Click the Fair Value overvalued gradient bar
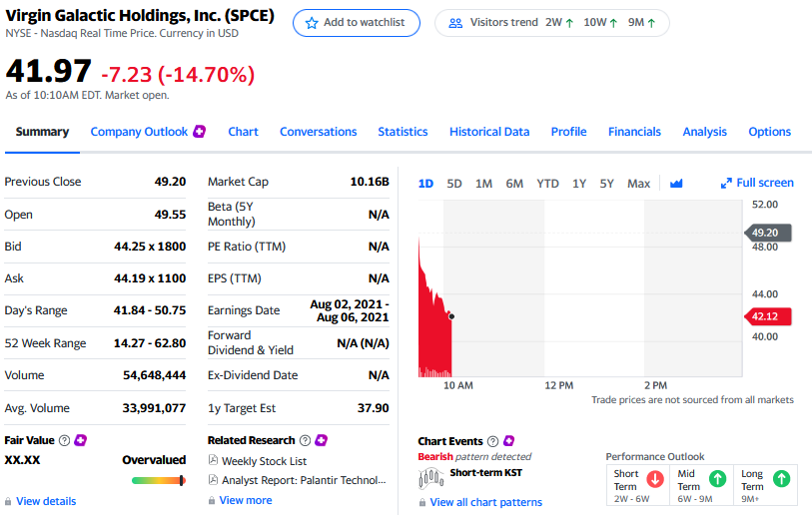812x517 pixels. click(x=158, y=481)
